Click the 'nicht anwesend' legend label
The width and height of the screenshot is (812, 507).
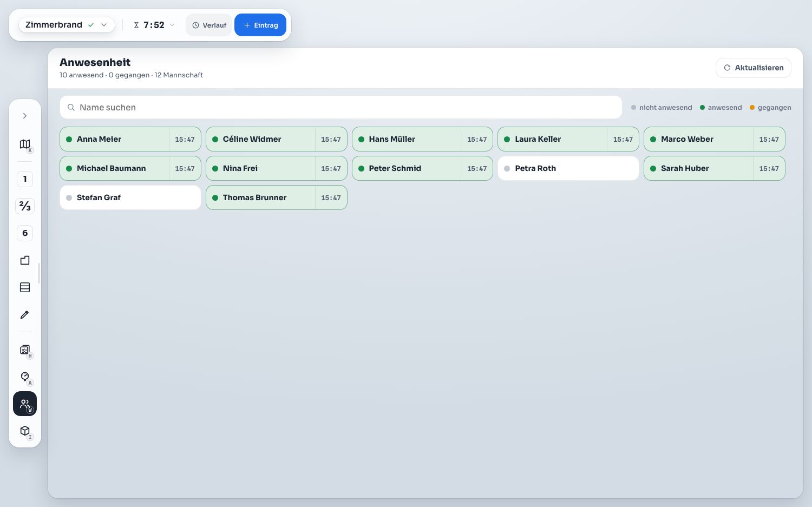(x=665, y=107)
